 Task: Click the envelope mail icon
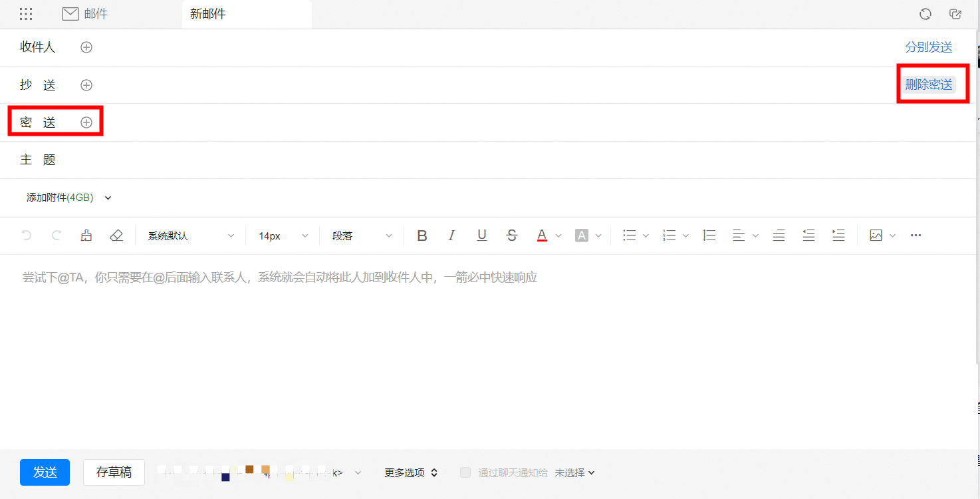click(70, 14)
